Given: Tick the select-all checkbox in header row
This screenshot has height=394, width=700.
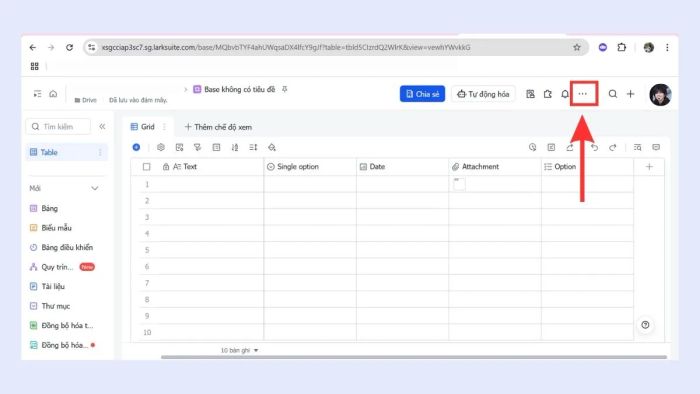Looking at the screenshot, I should [146, 167].
